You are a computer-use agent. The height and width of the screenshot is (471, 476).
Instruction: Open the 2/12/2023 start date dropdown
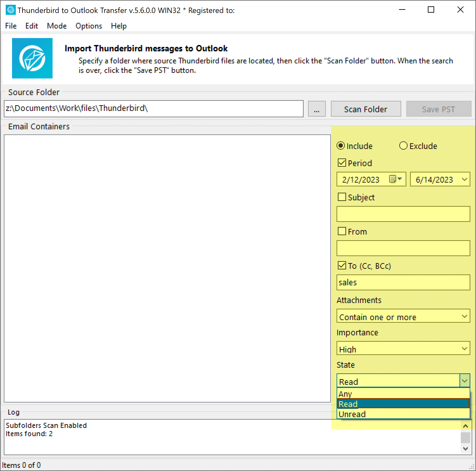pyautogui.click(x=400, y=179)
